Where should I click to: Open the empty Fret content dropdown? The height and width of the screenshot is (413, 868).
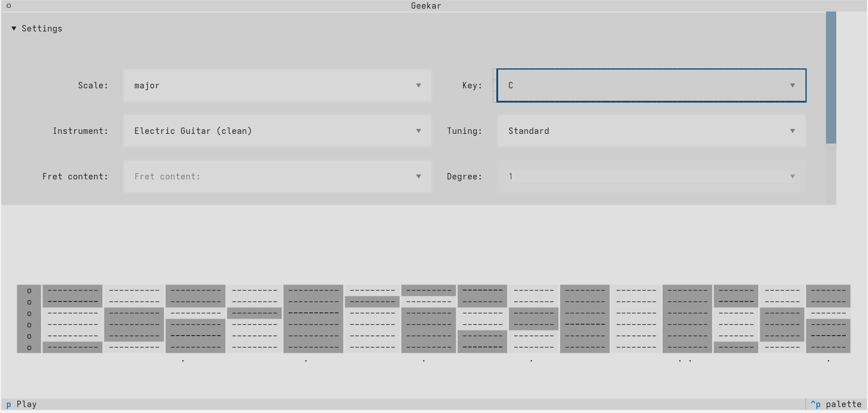[x=277, y=176]
